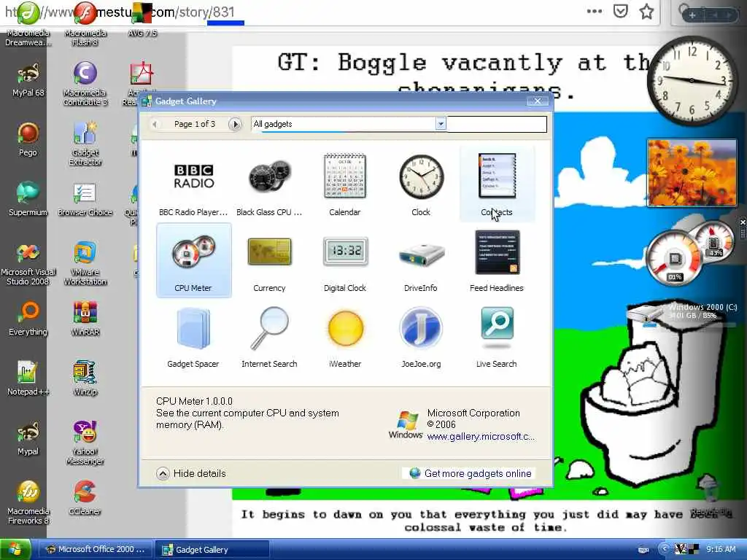Open Everything desktop icon
The image size is (747, 560).
point(28,319)
